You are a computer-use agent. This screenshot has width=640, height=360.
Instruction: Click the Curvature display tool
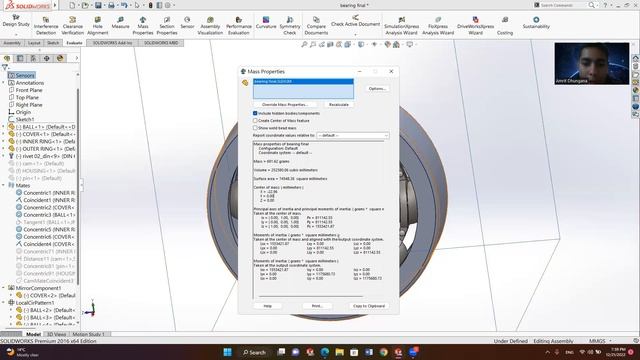click(x=266, y=23)
